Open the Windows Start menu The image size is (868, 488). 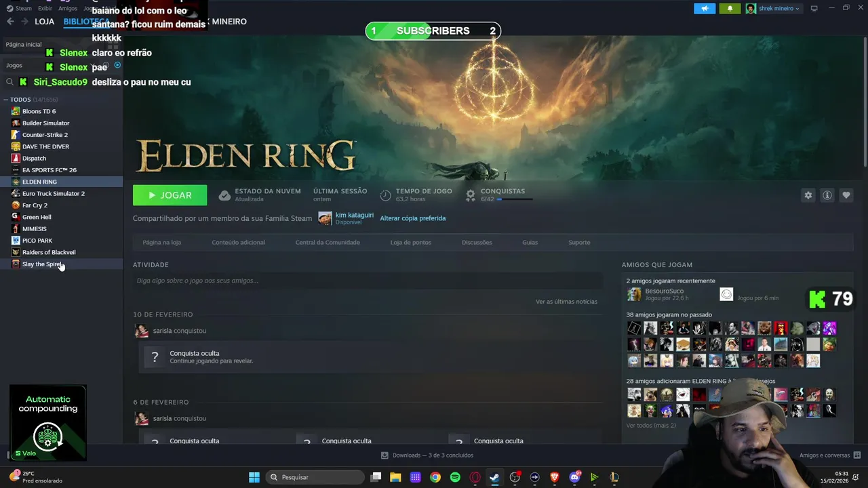click(254, 477)
